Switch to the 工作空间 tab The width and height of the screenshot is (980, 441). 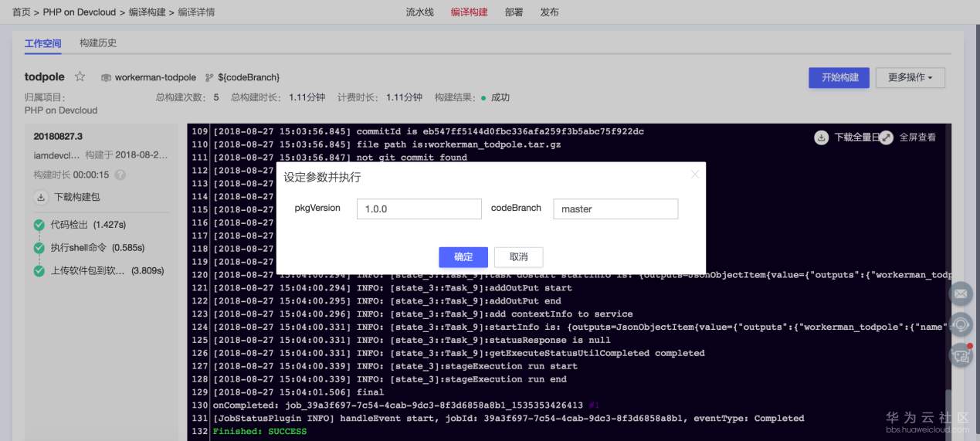[x=43, y=44]
